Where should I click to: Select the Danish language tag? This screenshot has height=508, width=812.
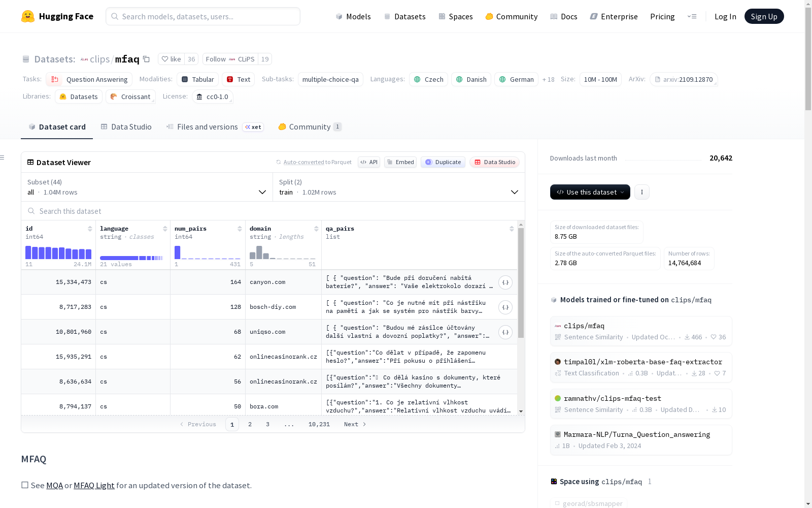(x=471, y=79)
